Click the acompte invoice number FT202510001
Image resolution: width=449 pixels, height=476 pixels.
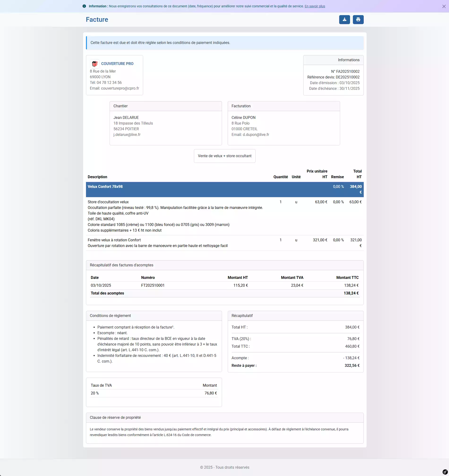[x=153, y=285]
